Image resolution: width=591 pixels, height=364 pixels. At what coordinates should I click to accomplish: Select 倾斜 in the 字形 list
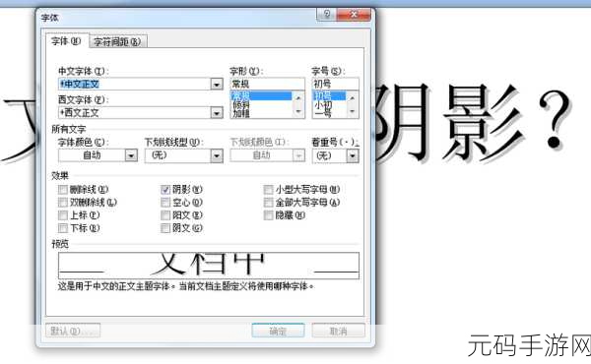[261, 104]
